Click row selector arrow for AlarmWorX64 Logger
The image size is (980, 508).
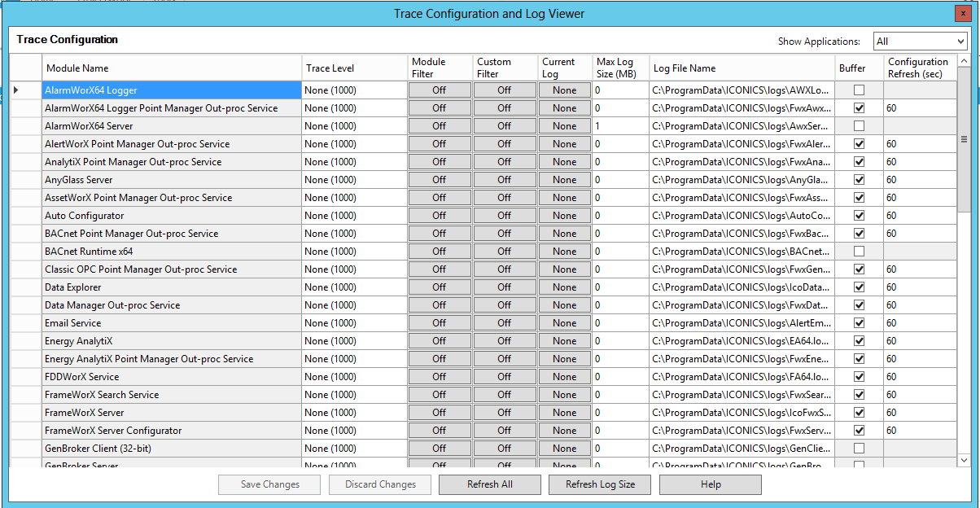(16, 90)
